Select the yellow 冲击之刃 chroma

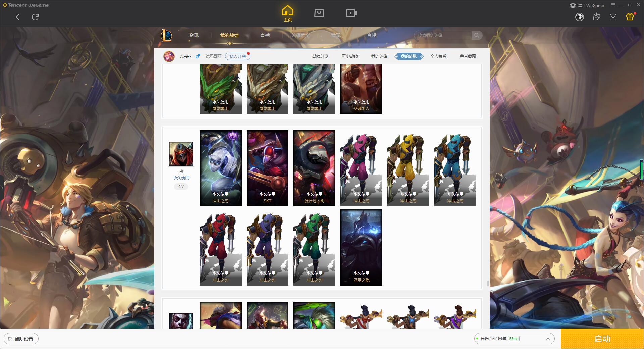click(408, 168)
